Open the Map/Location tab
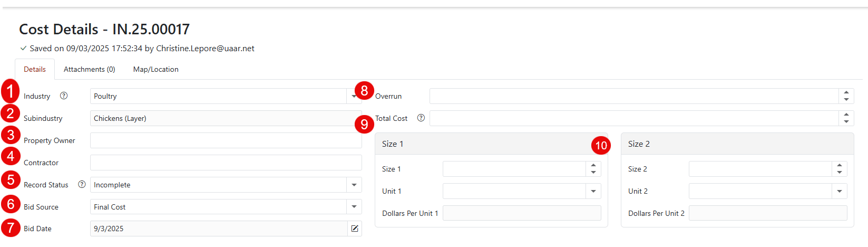The height and width of the screenshot is (247, 868). click(155, 69)
